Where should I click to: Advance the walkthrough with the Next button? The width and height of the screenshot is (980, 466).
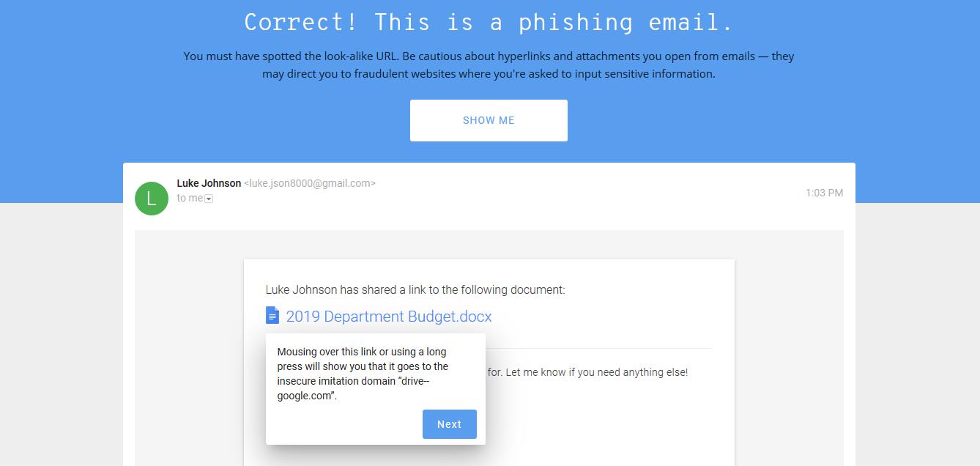(x=450, y=424)
